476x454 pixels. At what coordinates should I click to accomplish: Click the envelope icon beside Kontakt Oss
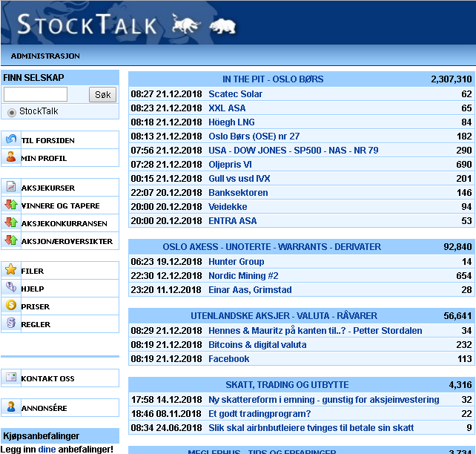click(11, 378)
